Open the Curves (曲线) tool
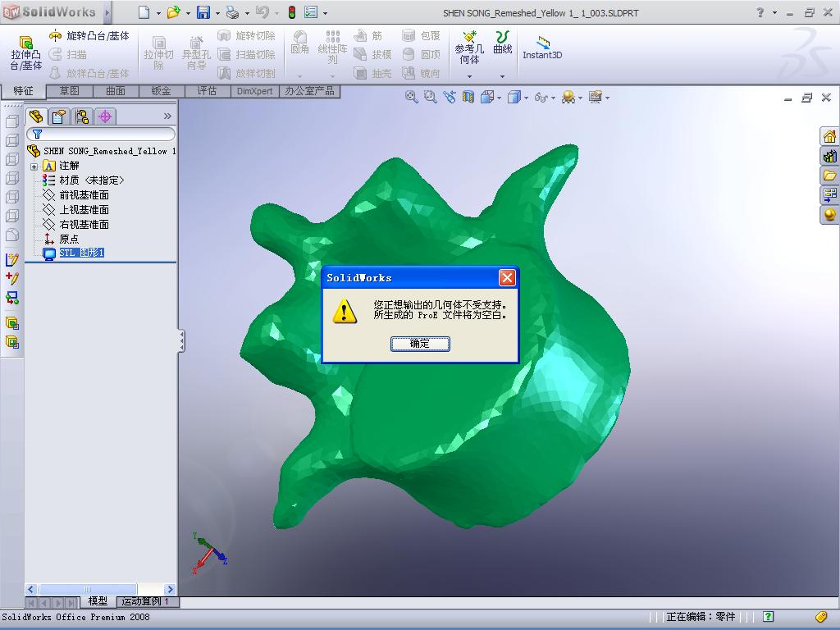Viewport: 840px width, 630px height. 503,43
